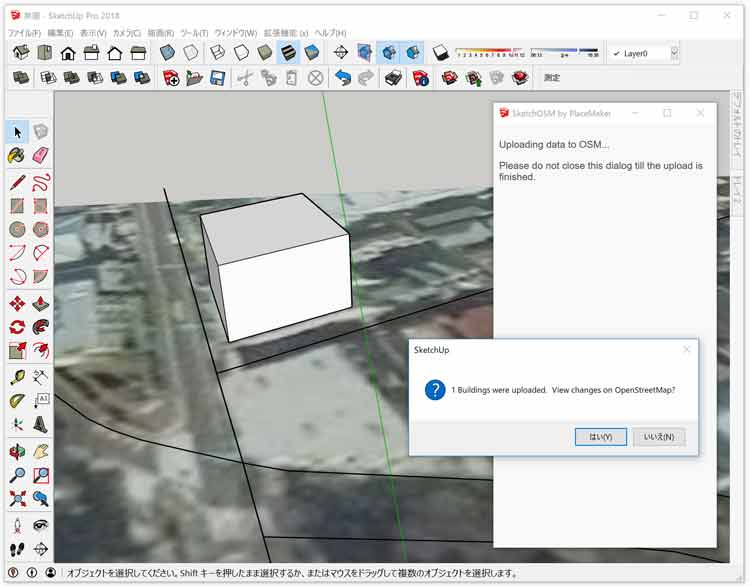The image size is (750, 588).
Task: Open the ファイル(F) menu
Action: click(24, 33)
